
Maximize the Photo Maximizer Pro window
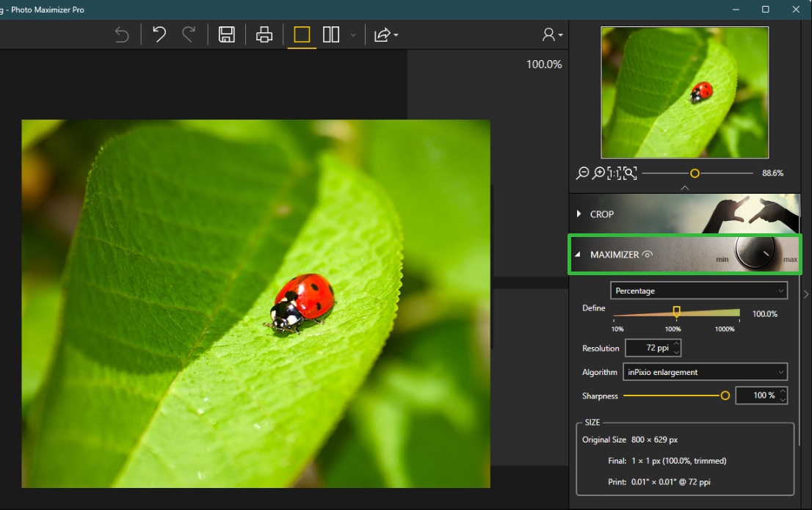(766, 10)
